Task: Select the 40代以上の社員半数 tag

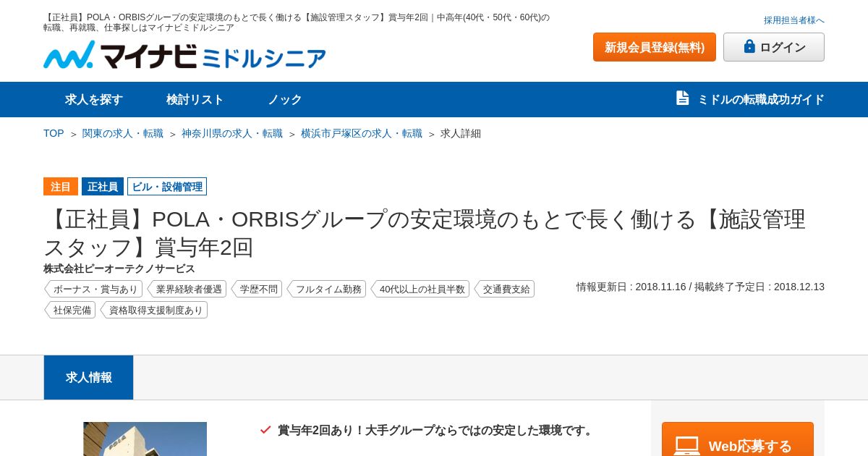Action: (420, 289)
